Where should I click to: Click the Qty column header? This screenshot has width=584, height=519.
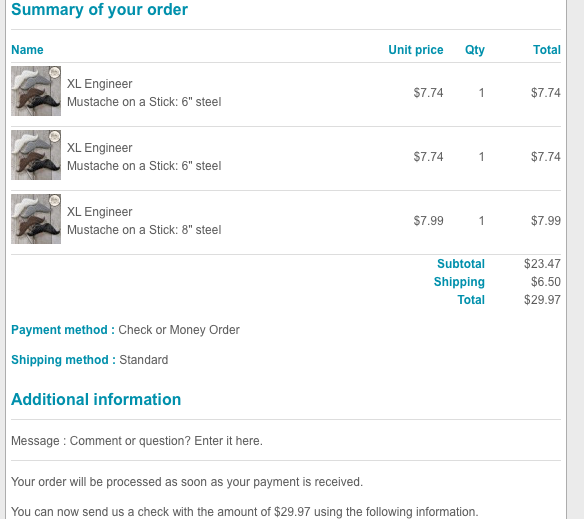pyautogui.click(x=474, y=50)
